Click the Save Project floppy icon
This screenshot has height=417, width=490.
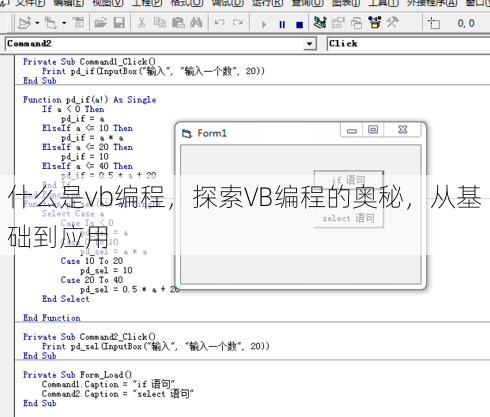coord(119,23)
